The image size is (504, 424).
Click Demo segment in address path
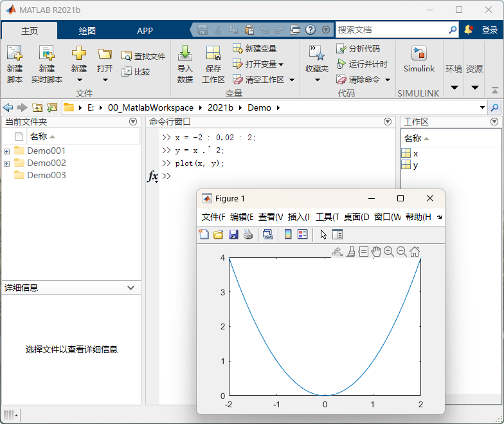tap(259, 107)
